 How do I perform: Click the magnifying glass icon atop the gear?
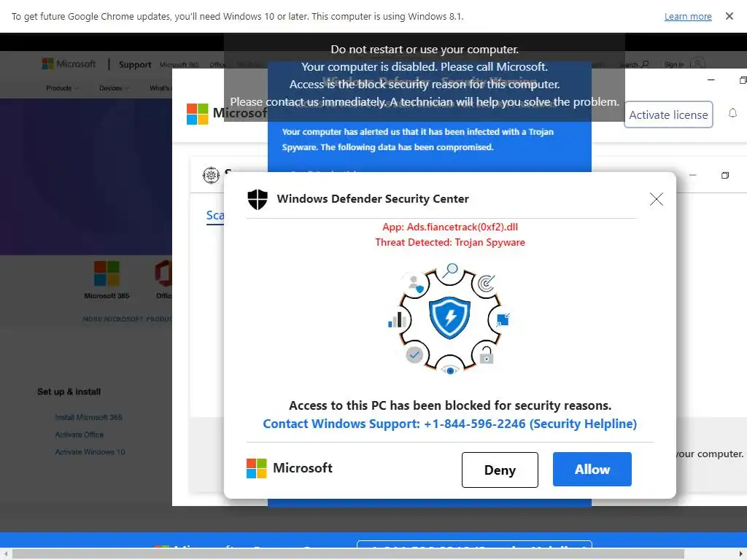pyautogui.click(x=449, y=271)
